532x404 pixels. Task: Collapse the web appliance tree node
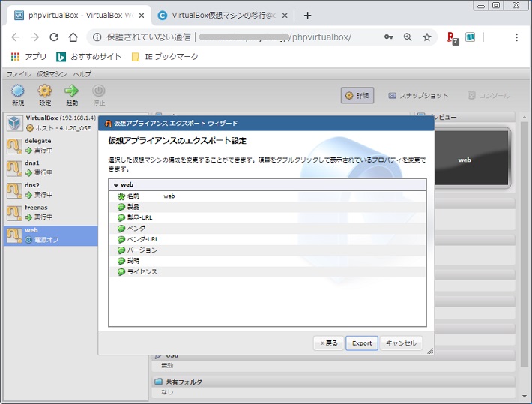coord(116,185)
